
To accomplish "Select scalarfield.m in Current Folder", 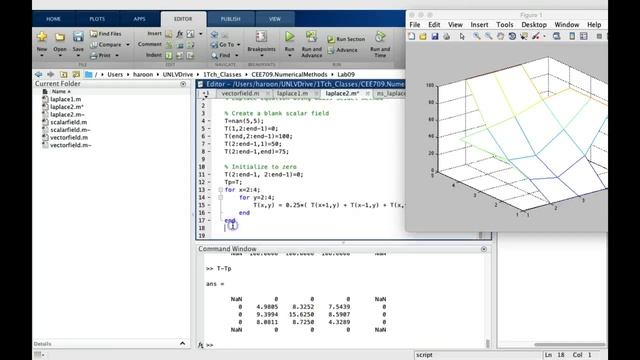I will (68, 122).
